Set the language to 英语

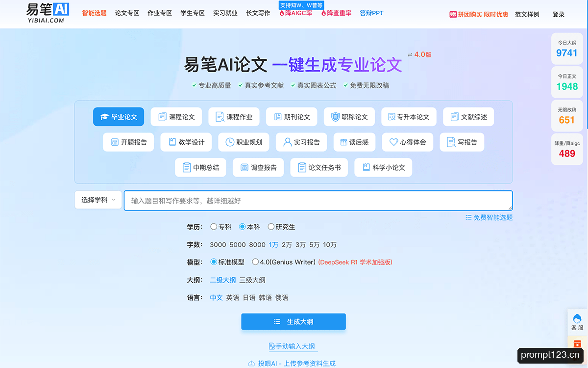point(233,298)
